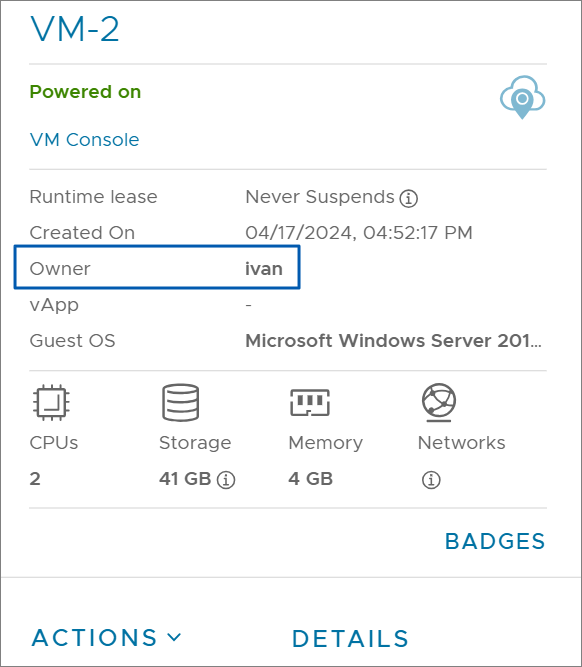Click the cloud location pin icon

tap(522, 97)
